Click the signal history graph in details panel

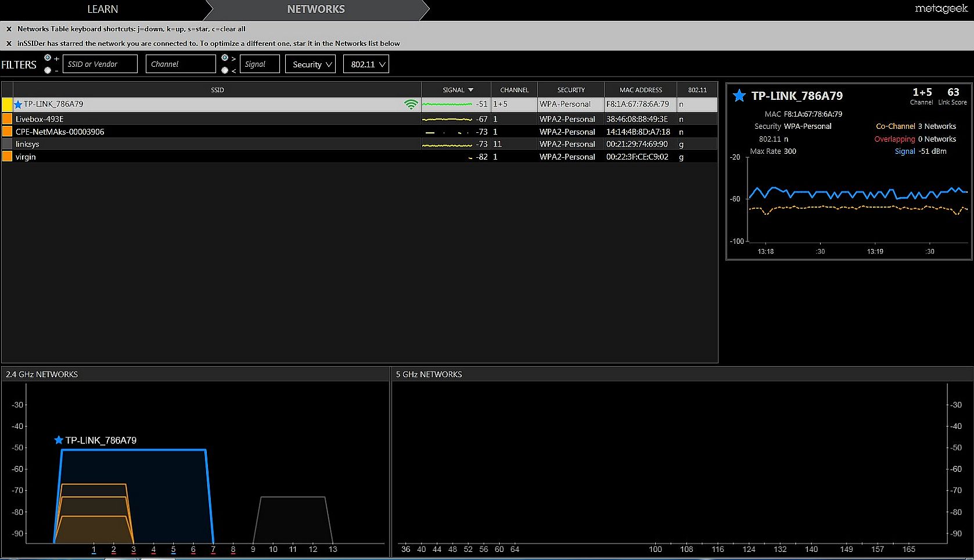click(x=858, y=199)
